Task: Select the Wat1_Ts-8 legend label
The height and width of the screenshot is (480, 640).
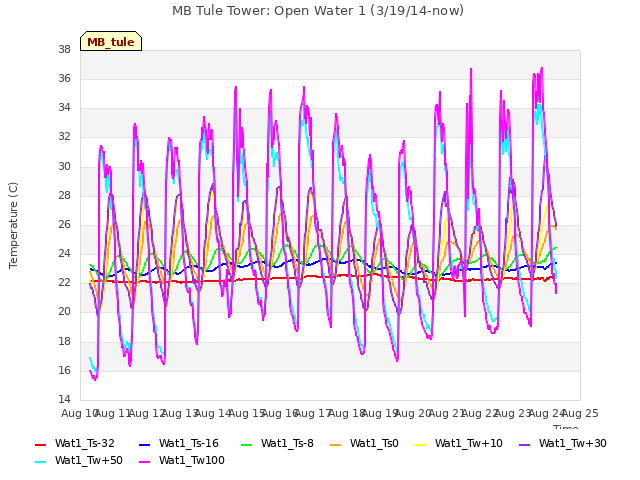Action: point(287,443)
